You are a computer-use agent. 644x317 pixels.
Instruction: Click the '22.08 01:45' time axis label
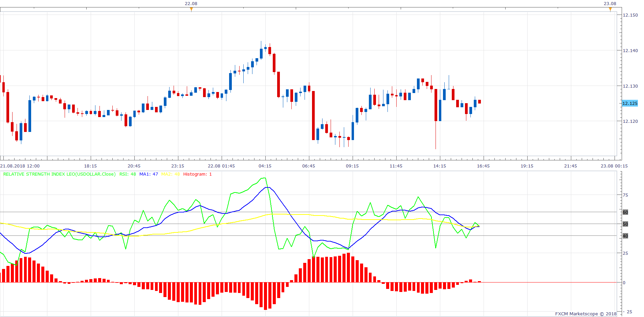point(221,166)
